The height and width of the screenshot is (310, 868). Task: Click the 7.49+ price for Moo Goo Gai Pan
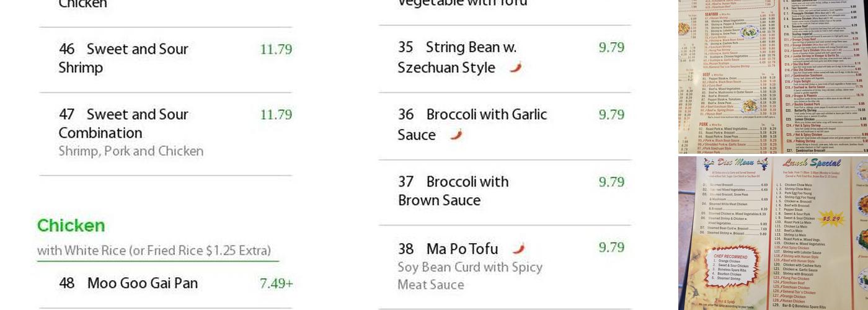tap(276, 283)
